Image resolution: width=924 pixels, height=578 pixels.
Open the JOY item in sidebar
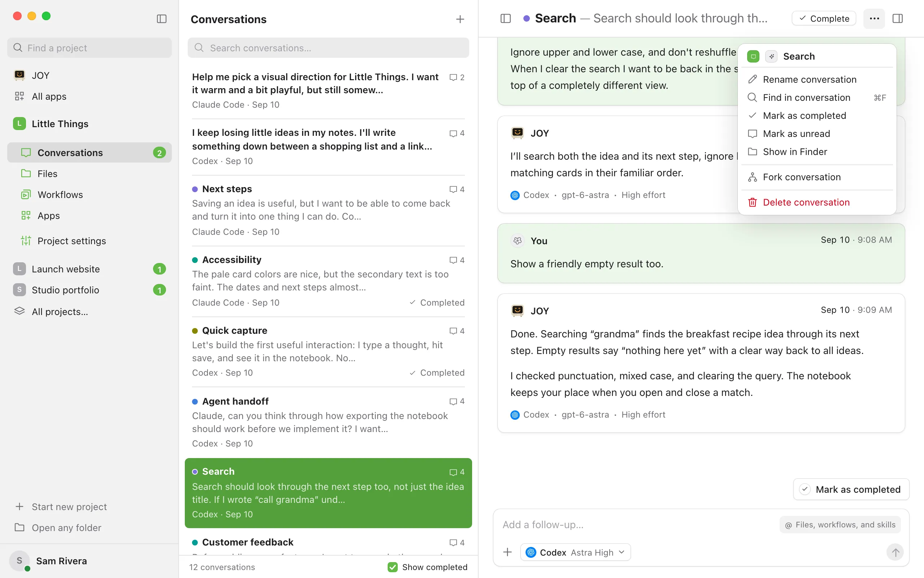pyautogui.click(x=90, y=75)
